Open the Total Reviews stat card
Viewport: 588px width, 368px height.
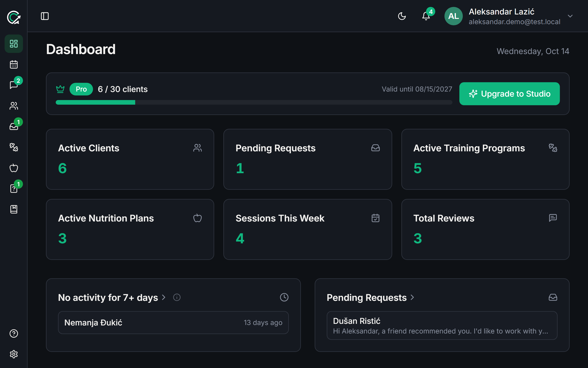pyautogui.click(x=485, y=229)
